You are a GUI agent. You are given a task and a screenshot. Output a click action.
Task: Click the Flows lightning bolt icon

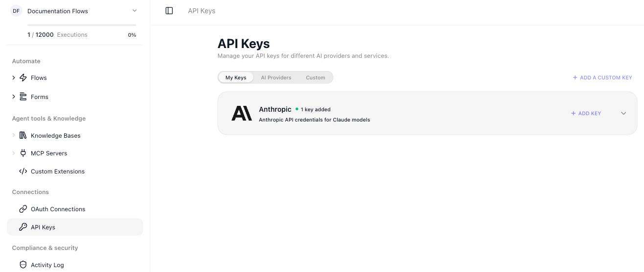click(23, 77)
